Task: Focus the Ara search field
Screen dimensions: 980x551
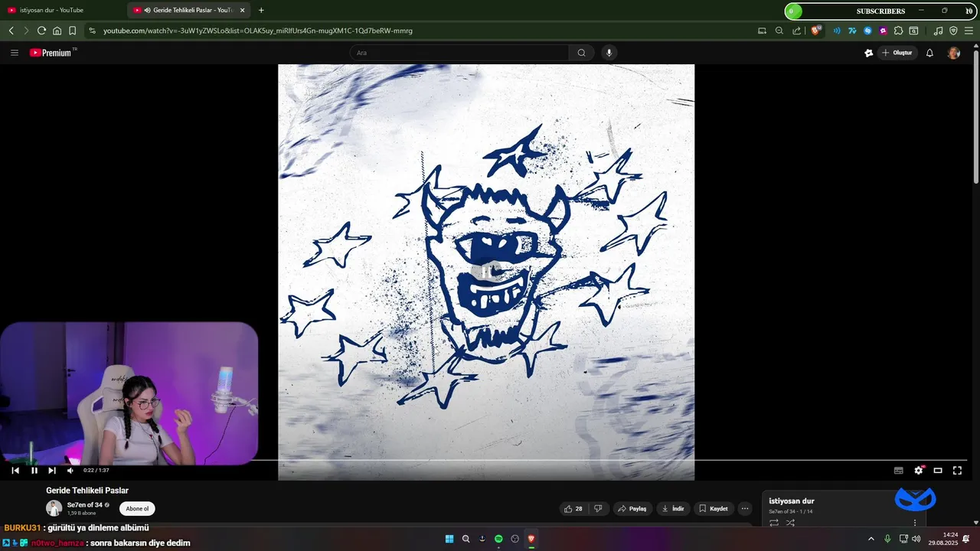Action: point(459,53)
